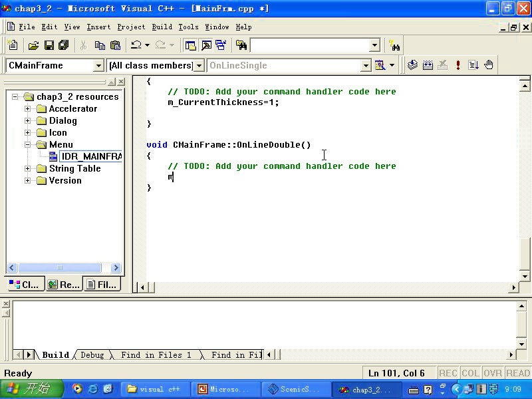Save the current file with the floppy icon
The width and height of the screenshot is (532, 399).
tap(49, 45)
